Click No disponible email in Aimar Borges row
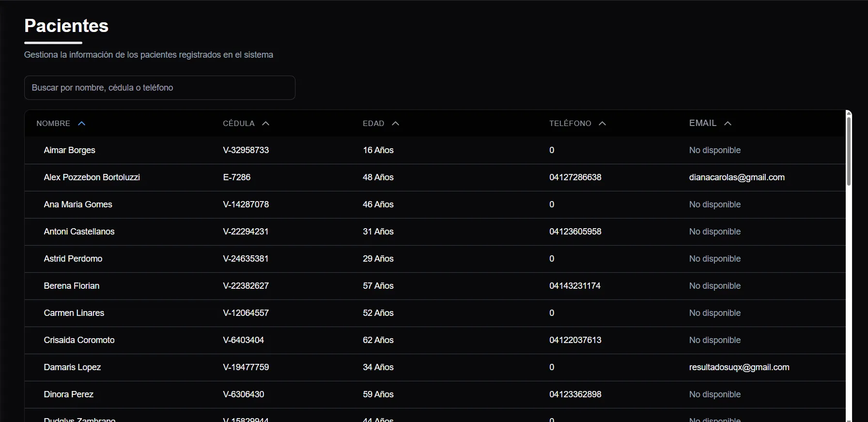This screenshot has height=422, width=868. [715, 150]
